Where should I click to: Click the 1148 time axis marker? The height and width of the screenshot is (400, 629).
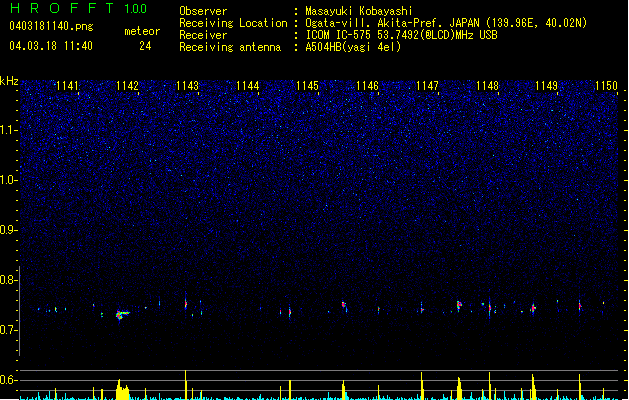(487, 86)
